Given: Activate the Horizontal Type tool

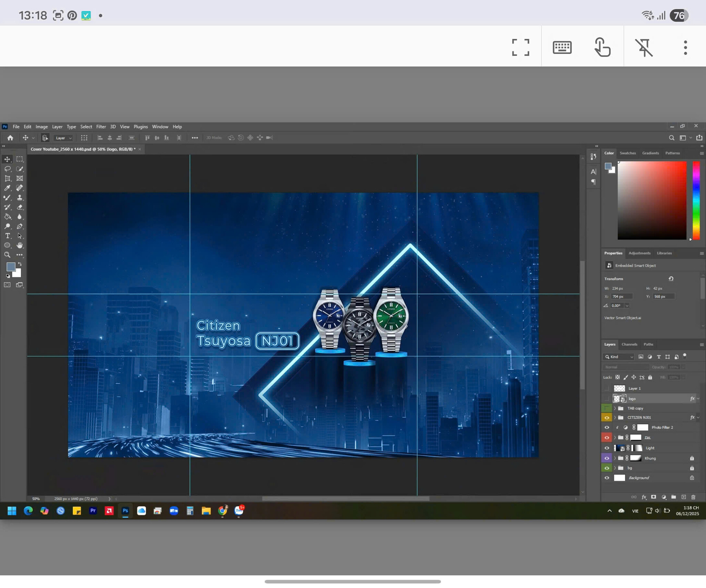Looking at the screenshot, I should (x=7, y=236).
